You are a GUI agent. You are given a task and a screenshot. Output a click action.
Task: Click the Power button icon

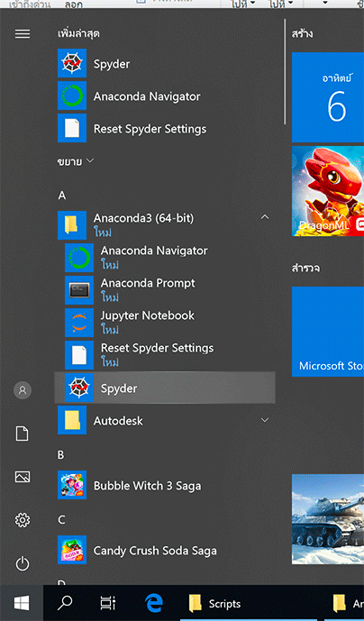click(x=23, y=563)
